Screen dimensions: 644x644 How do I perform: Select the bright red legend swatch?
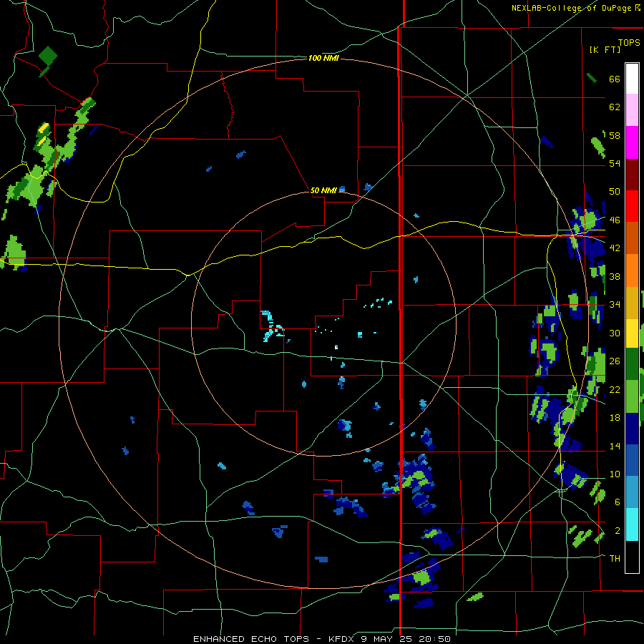(x=632, y=206)
